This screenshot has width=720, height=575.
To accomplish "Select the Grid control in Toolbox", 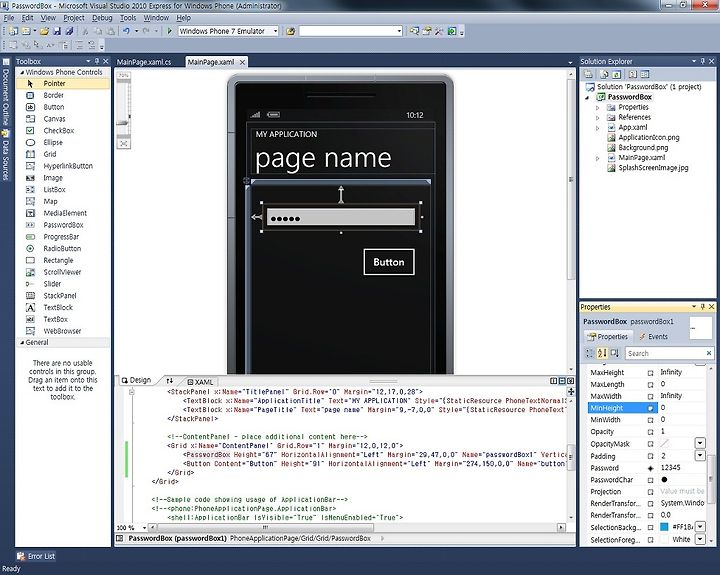I will pos(63,154).
